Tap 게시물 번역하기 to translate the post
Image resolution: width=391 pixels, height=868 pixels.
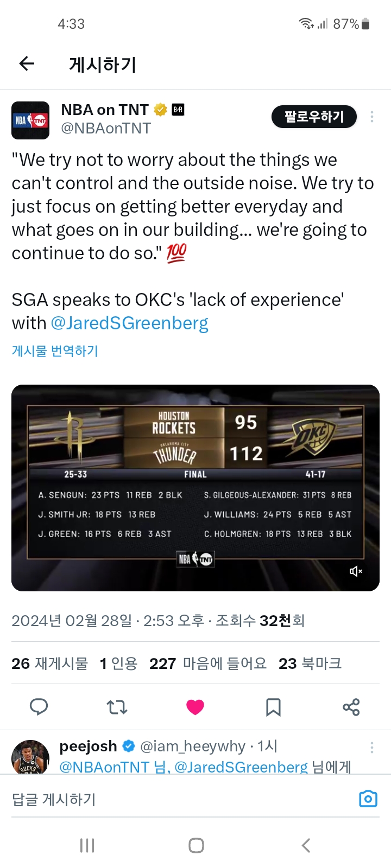(55, 351)
